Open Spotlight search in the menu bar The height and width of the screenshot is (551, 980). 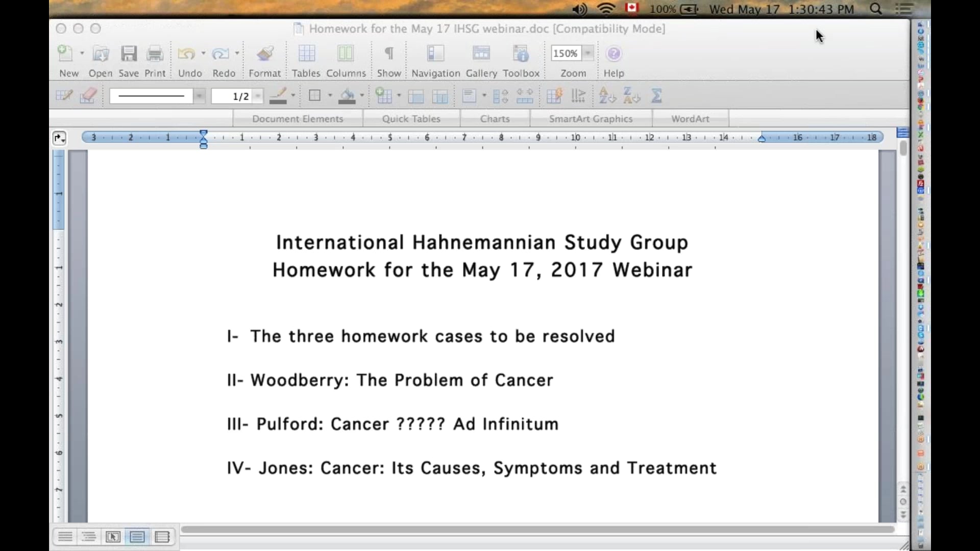[876, 9]
